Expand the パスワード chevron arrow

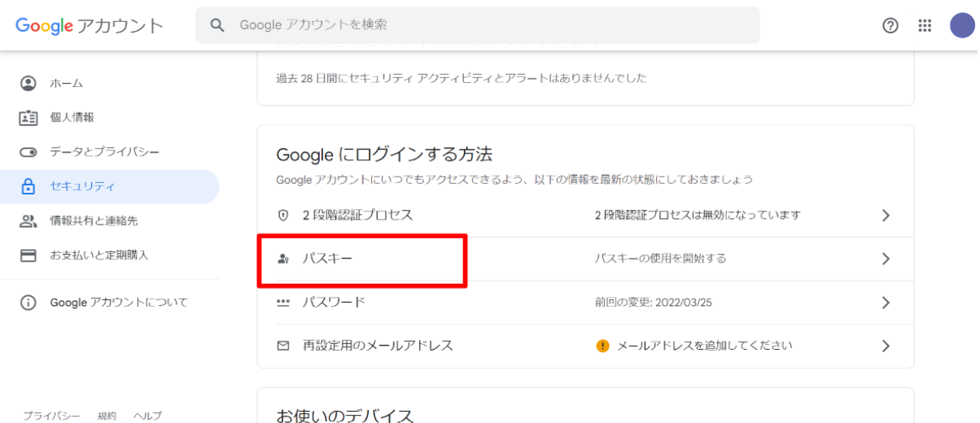[886, 303]
